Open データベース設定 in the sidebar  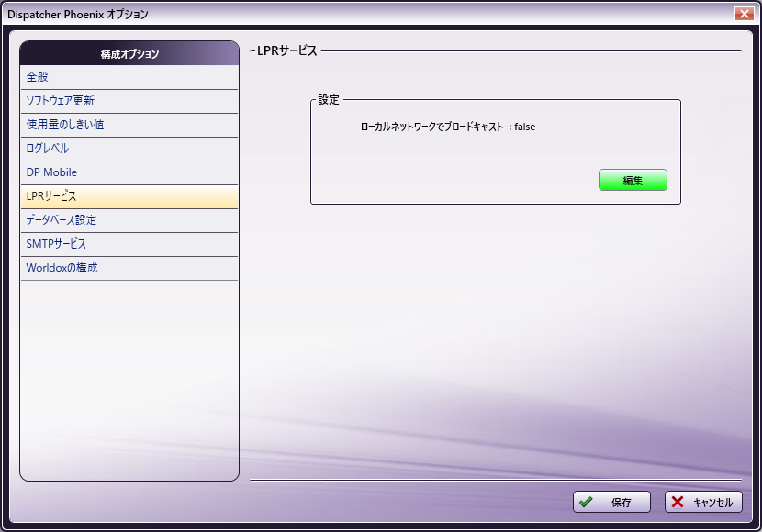[62, 220]
